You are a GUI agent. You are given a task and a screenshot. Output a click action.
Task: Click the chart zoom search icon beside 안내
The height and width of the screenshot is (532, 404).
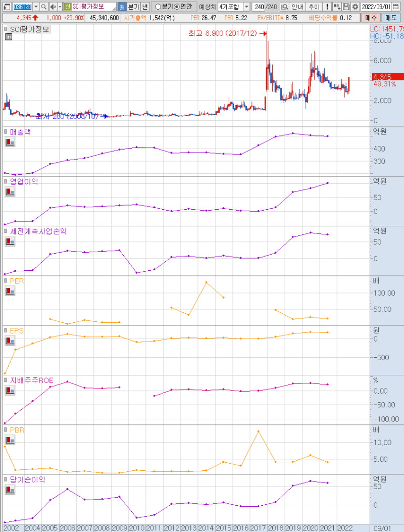pos(285,7)
